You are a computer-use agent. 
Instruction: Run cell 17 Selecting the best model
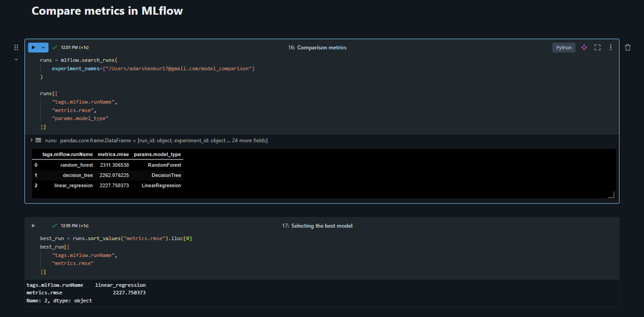[x=33, y=226]
